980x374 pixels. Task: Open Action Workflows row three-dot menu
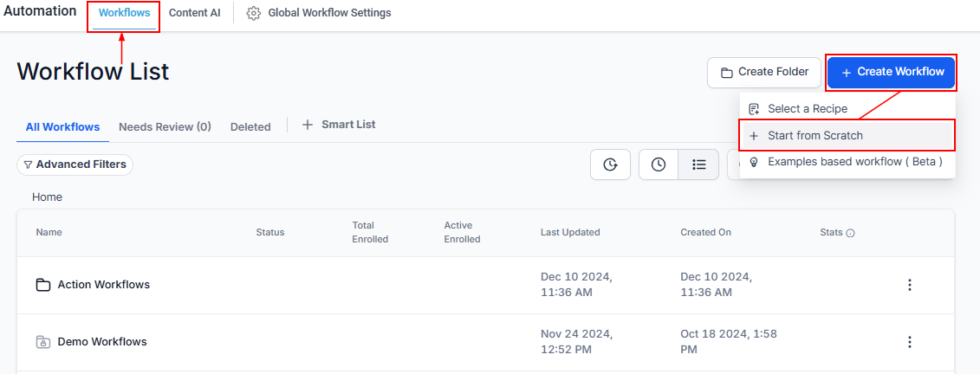[909, 285]
